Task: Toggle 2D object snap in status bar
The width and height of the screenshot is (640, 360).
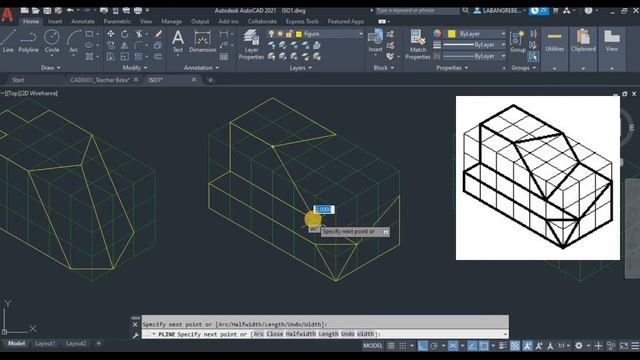Action: 484,346
